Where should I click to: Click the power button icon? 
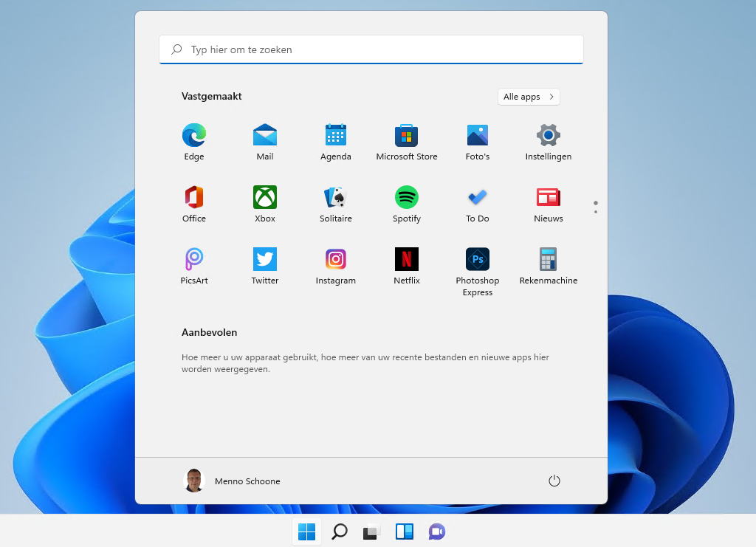tap(554, 481)
